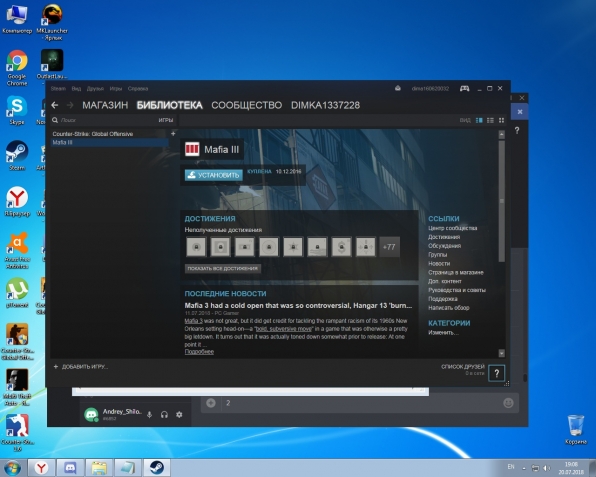Open the Steam notifications inbox icon

coord(398,89)
